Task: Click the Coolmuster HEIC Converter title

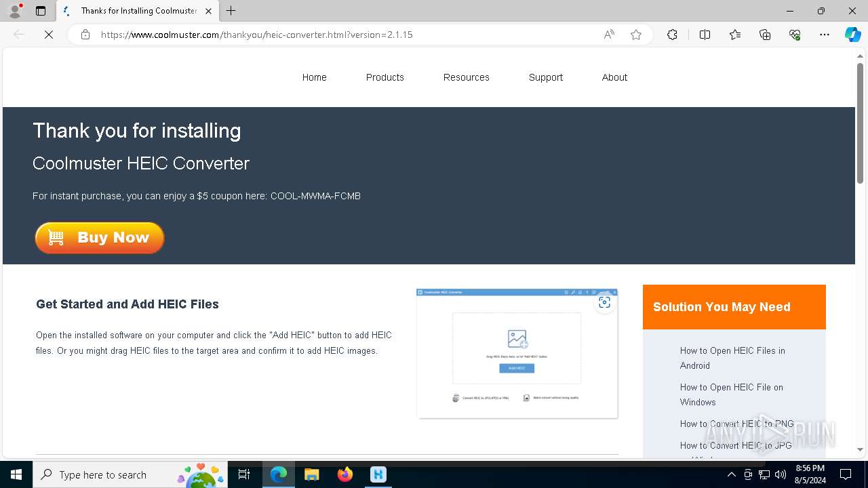Action: (x=141, y=163)
